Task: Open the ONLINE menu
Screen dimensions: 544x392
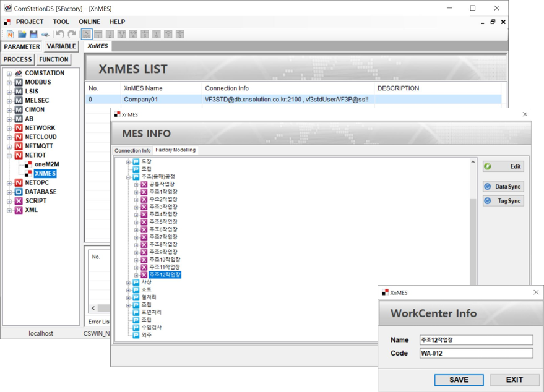Action: click(x=89, y=22)
